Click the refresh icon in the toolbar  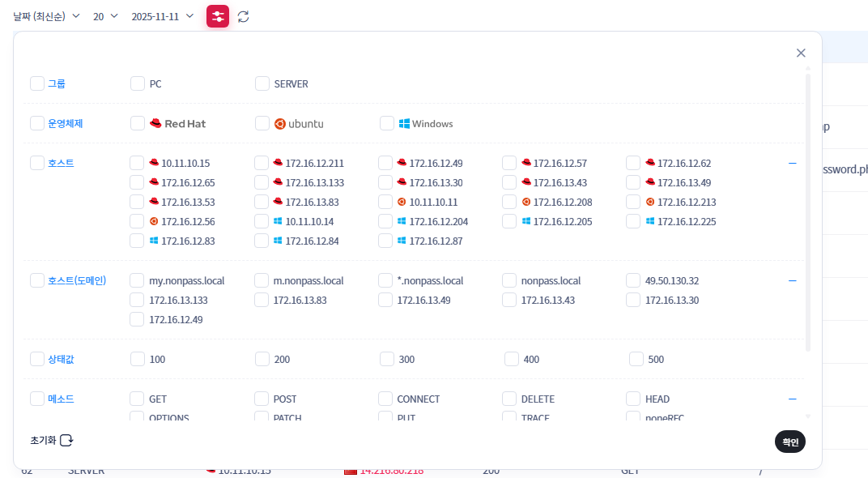tap(243, 16)
